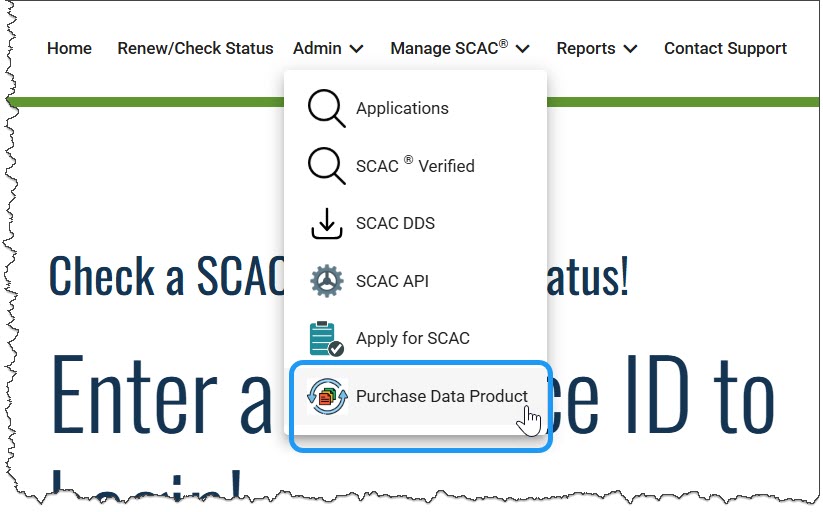Click the magnifier icon beside Applications
This screenshot has height=512, width=823.
click(x=326, y=108)
